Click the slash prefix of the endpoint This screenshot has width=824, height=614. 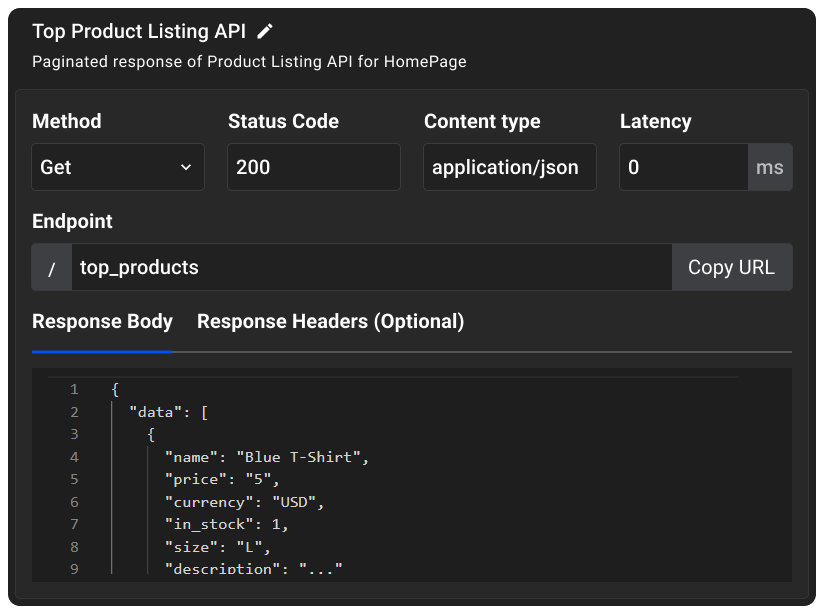tap(52, 267)
